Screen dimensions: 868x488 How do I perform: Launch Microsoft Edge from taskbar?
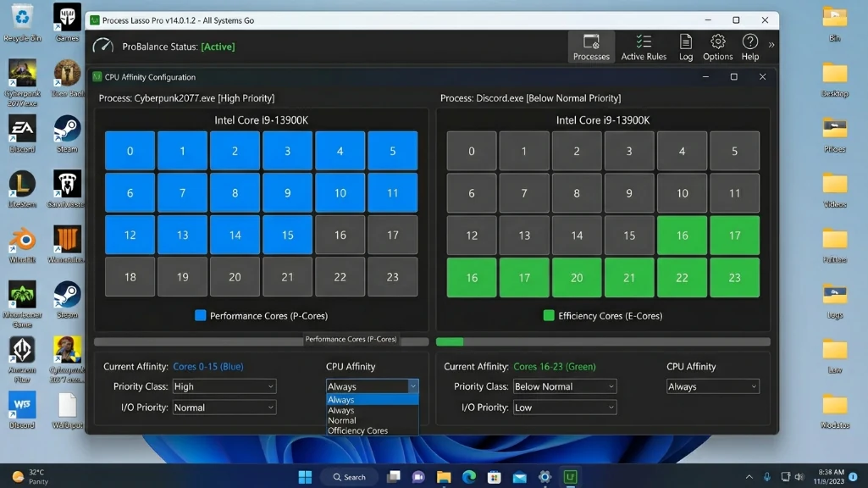(x=469, y=477)
